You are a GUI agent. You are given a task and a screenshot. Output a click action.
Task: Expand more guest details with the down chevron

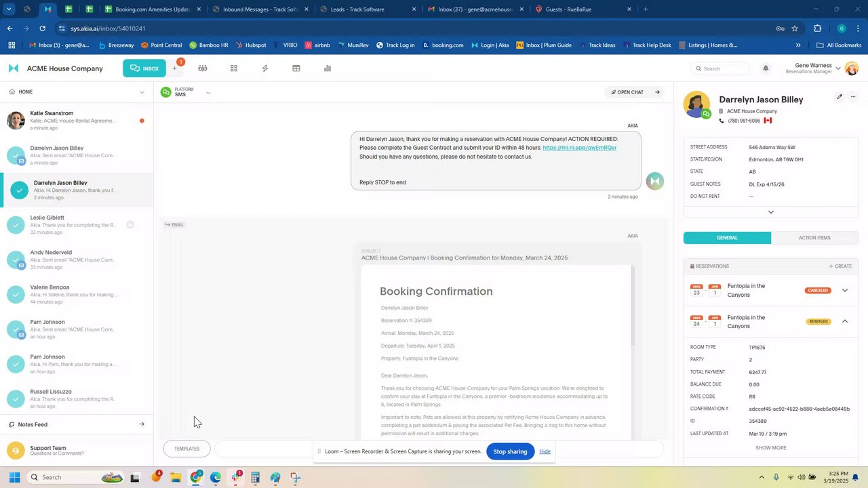click(x=771, y=212)
